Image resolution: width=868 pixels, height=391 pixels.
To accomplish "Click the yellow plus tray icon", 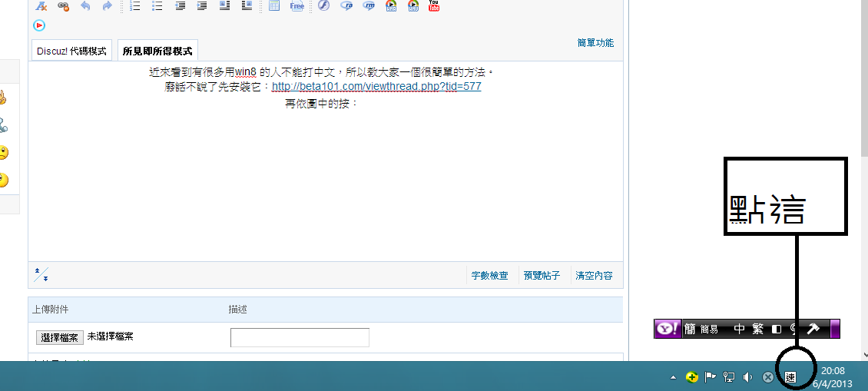I will tap(691, 378).
